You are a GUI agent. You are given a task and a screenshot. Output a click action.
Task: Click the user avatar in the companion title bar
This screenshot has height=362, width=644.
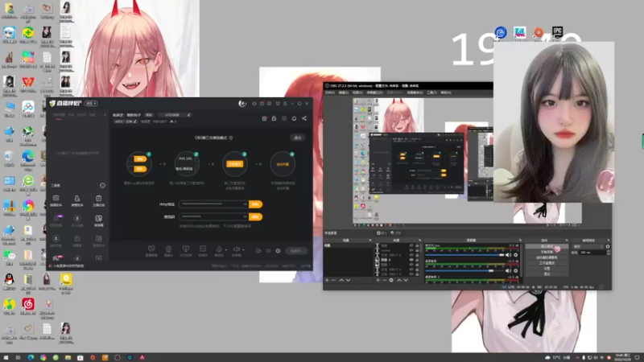coord(242,104)
